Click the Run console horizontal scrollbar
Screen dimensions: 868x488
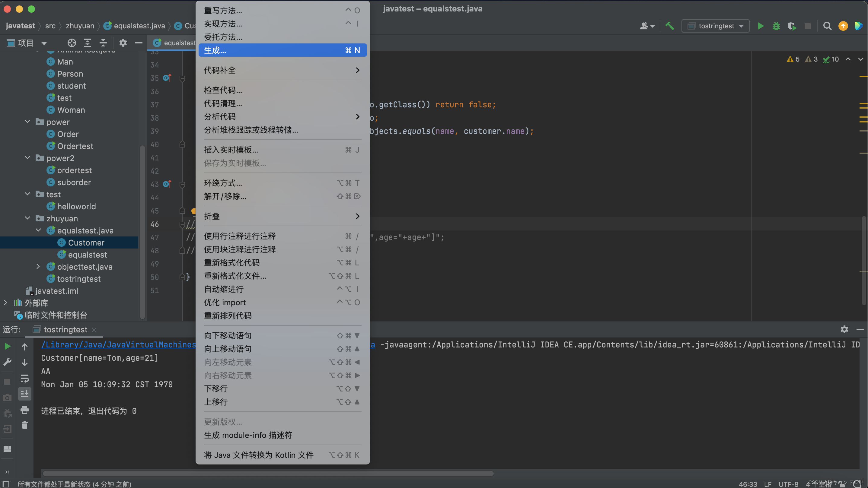(x=268, y=473)
